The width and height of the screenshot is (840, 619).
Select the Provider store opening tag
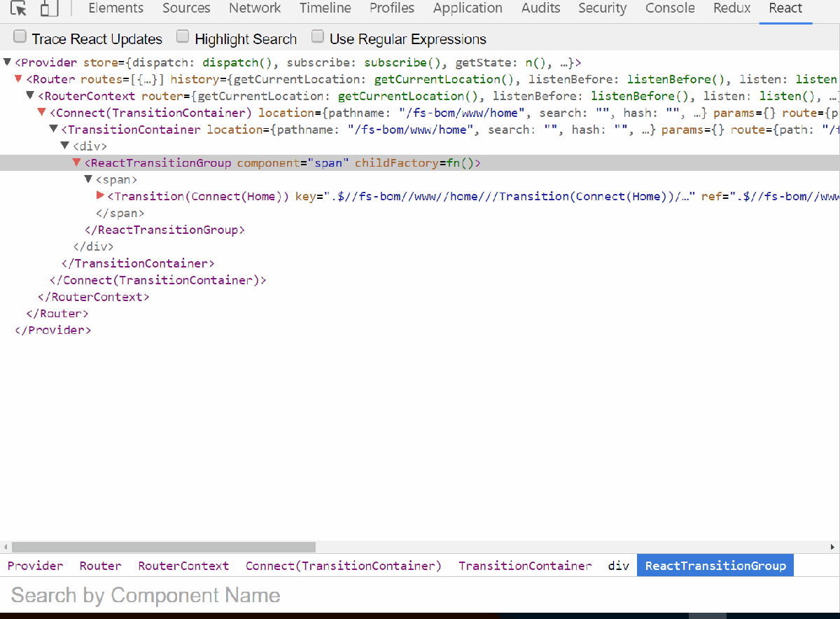pyautogui.click(x=298, y=62)
